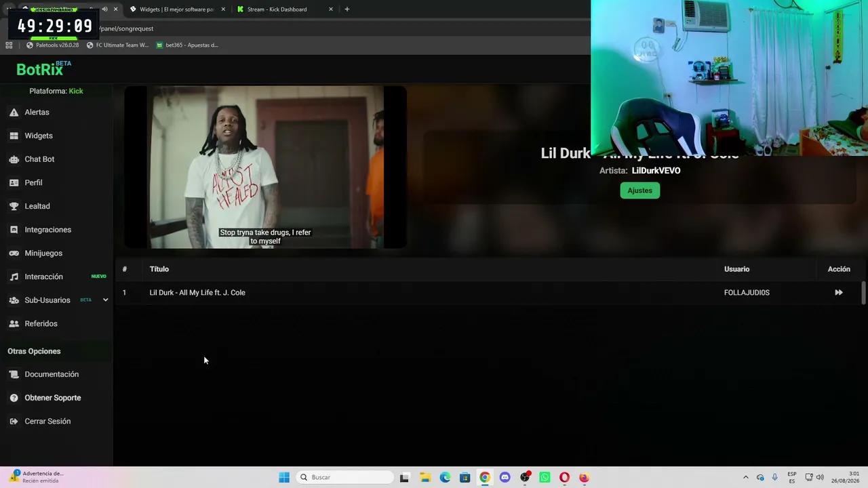Viewport: 868px width, 488px height.
Task: Open Discord from the taskbar
Action: tap(505, 477)
